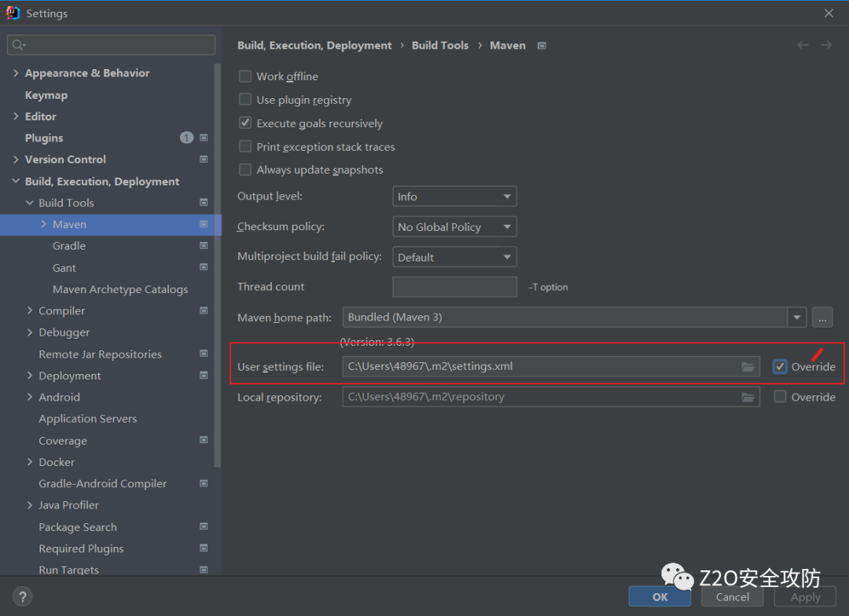
Task: Click the OK button
Action: tap(660, 596)
